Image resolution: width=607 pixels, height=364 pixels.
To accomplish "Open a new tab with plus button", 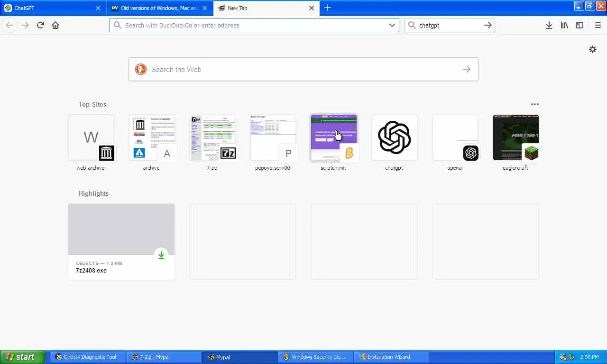I will pyautogui.click(x=328, y=8).
